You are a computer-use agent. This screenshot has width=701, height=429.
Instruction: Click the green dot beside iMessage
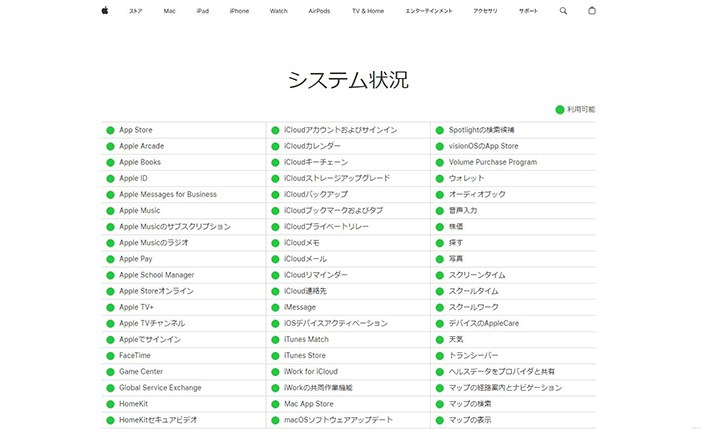click(275, 307)
